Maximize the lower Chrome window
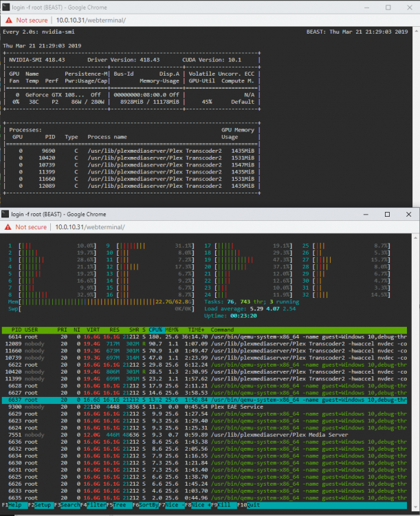 [388, 214]
